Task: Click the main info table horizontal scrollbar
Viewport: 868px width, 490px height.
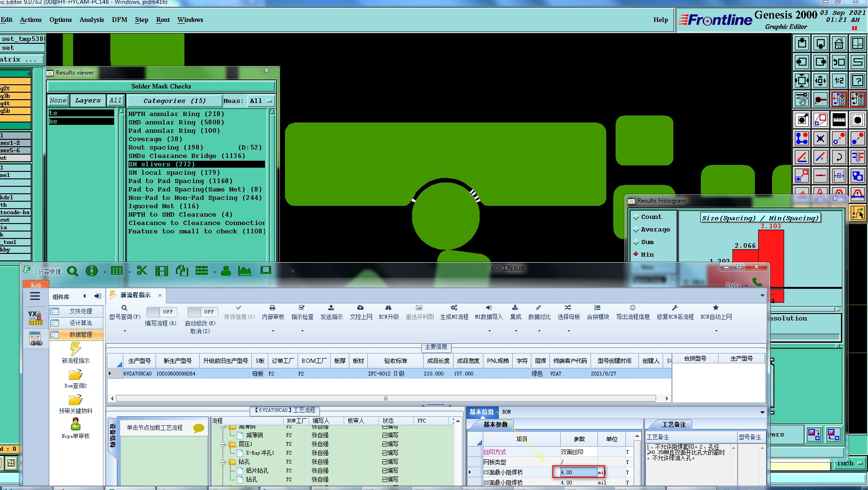Action: click(386, 398)
